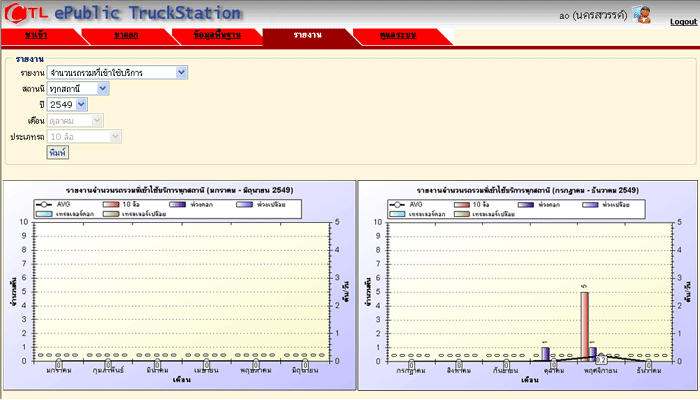This screenshot has height=400, width=700.
Task: Click the พฤศจิกายน month axis label
Action: tap(601, 371)
